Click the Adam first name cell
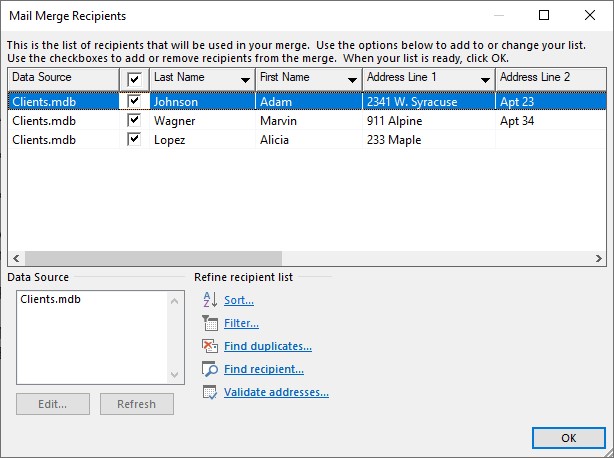 point(309,101)
